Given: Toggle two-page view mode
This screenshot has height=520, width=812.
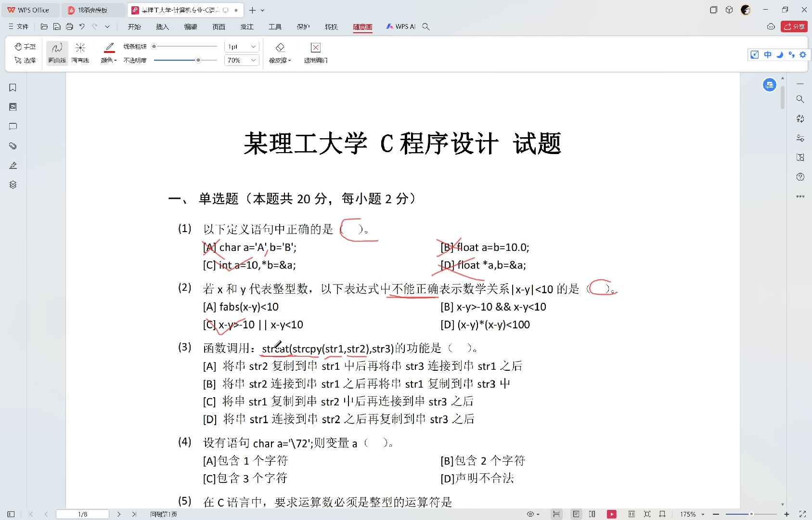Looking at the screenshot, I should [x=592, y=514].
